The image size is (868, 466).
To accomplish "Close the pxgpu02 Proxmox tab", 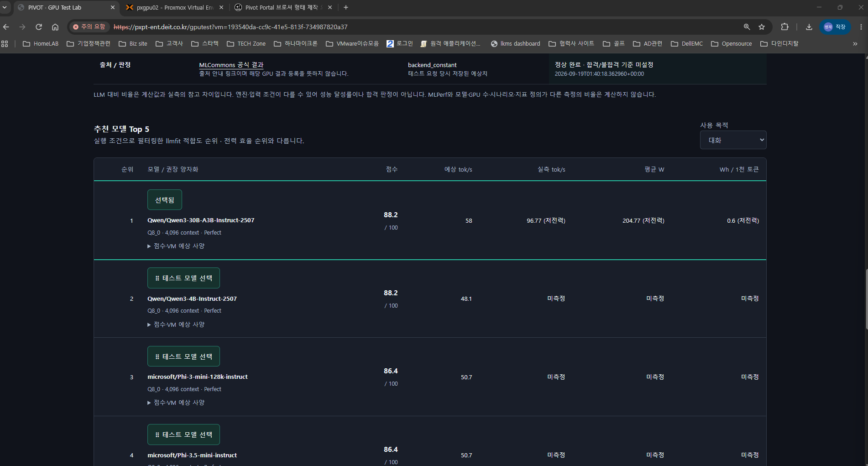I will (221, 7).
